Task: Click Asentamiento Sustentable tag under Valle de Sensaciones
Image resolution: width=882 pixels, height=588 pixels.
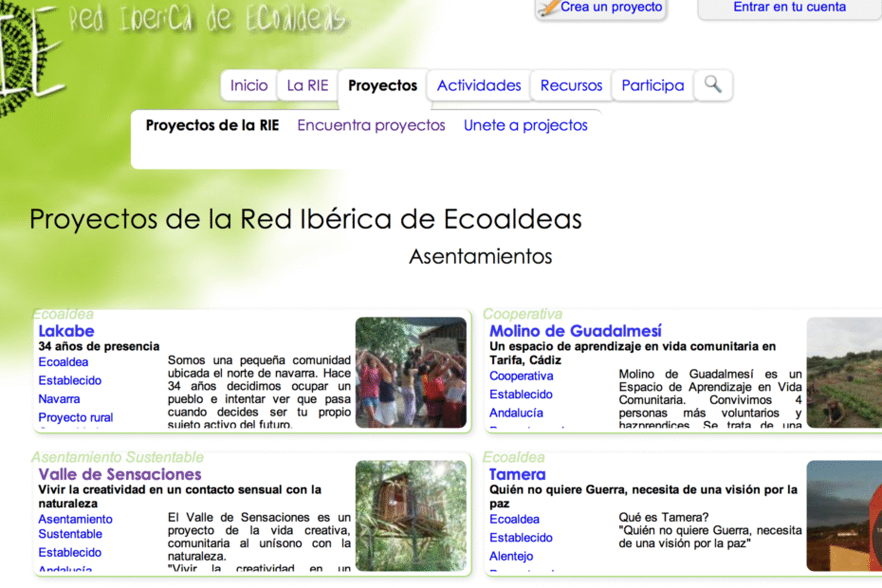Action: point(75,526)
